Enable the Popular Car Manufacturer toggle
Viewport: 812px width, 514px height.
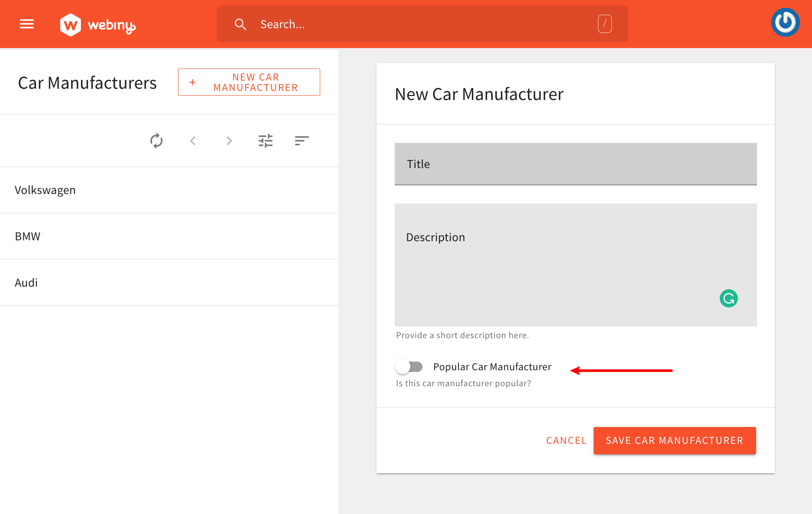tap(409, 366)
